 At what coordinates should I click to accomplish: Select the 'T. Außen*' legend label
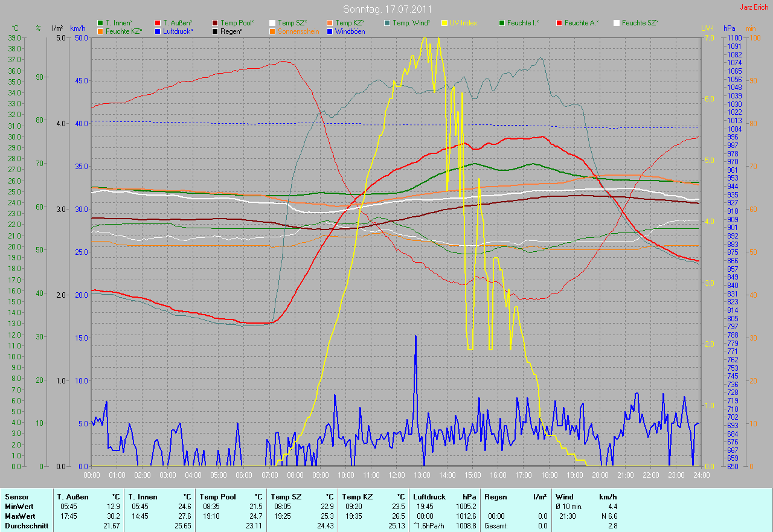pos(178,23)
